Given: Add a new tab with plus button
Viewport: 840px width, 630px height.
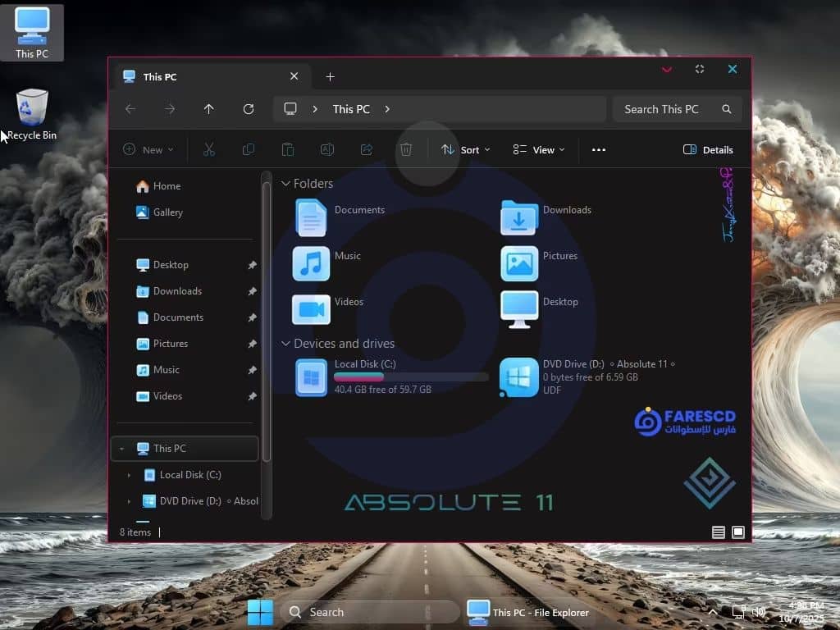Looking at the screenshot, I should coord(330,76).
